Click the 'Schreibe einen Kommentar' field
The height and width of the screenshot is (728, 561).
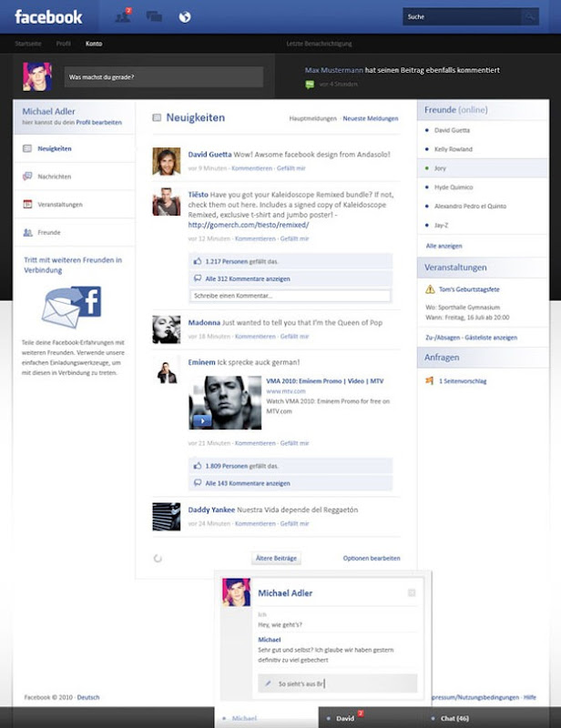[291, 296]
